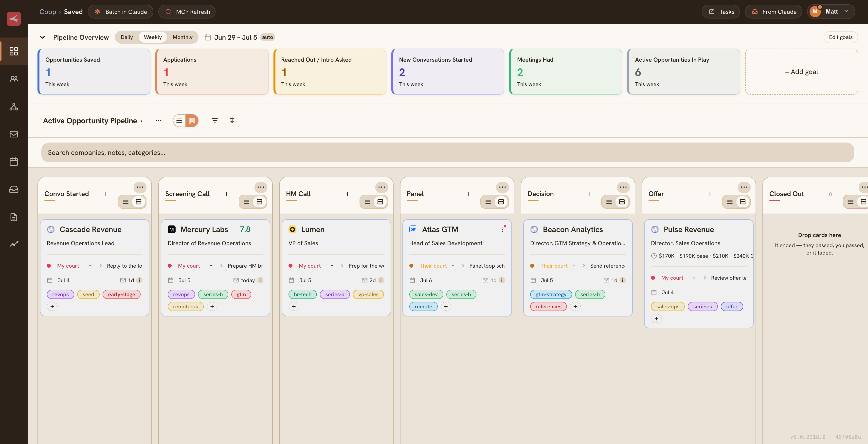This screenshot has width=868, height=444.
Task: Go to Coop breadcrumb
Action: [48, 11]
